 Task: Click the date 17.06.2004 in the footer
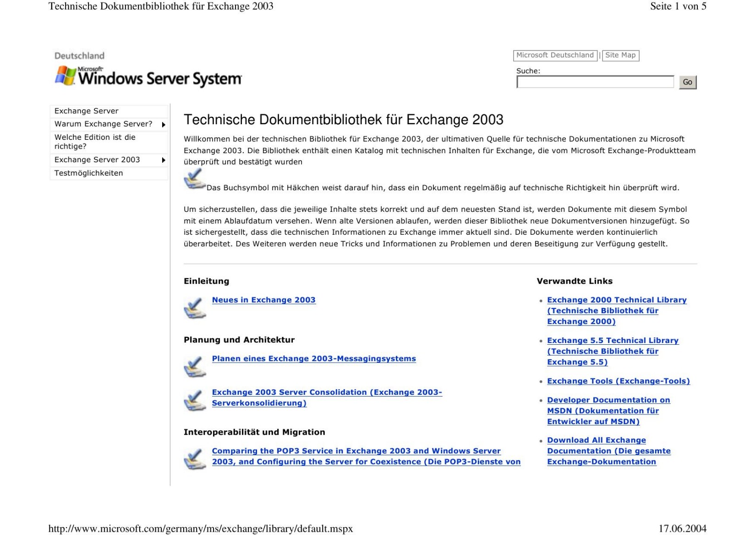682,529
